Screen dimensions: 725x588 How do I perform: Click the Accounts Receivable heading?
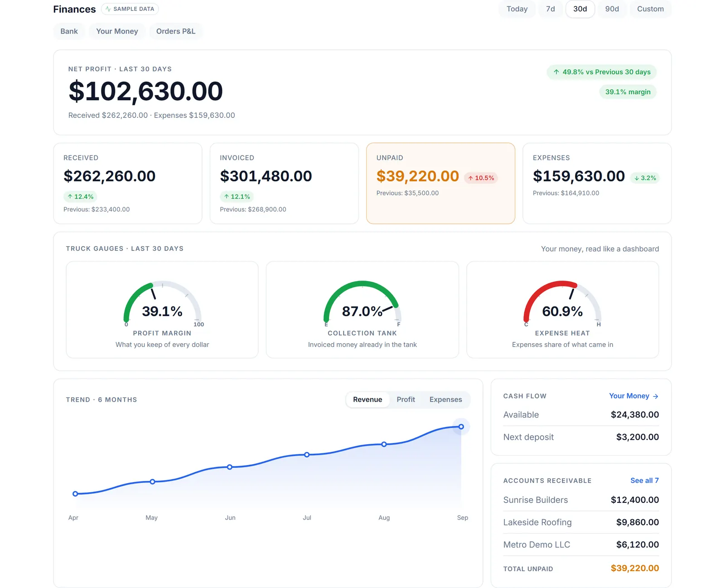point(547,481)
